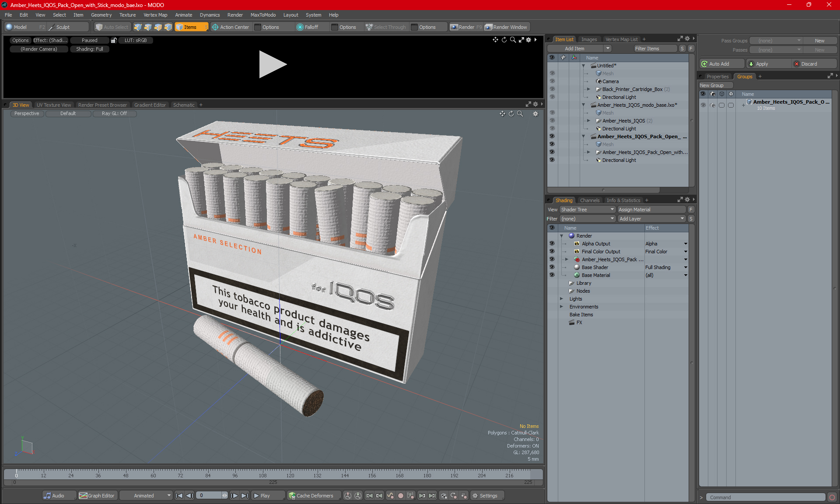This screenshot has width=840, height=504.
Task: Open the Render Window
Action: click(506, 27)
